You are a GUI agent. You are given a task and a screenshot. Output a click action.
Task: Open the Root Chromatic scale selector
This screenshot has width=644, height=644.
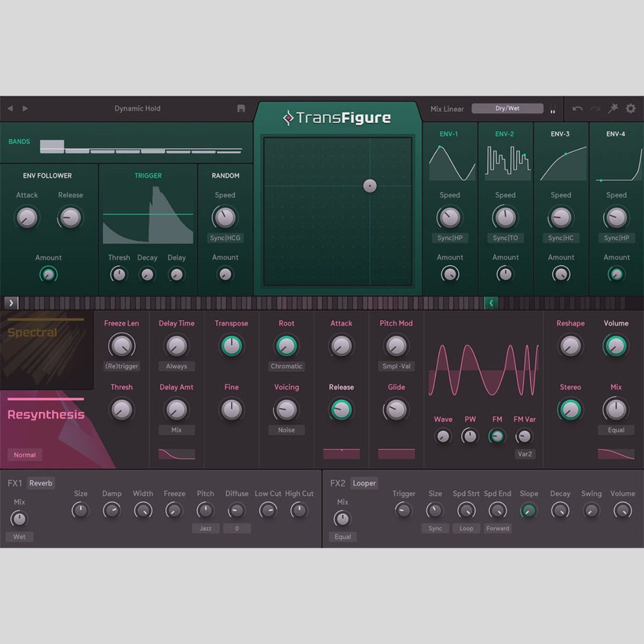pyautogui.click(x=287, y=366)
